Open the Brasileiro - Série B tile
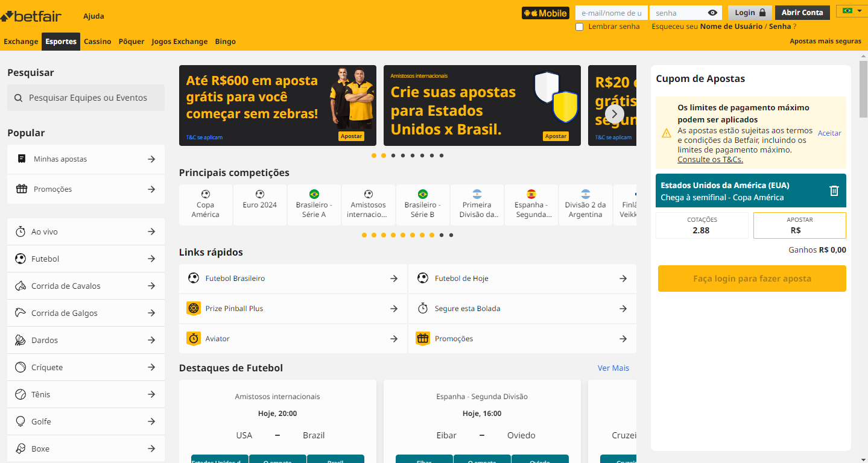 [x=423, y=205]
